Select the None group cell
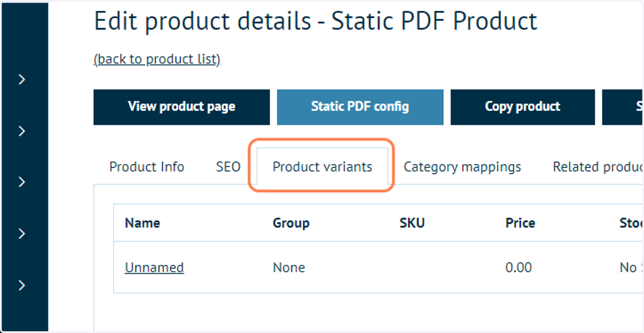The image size is (644, 333). click(289, 267)
